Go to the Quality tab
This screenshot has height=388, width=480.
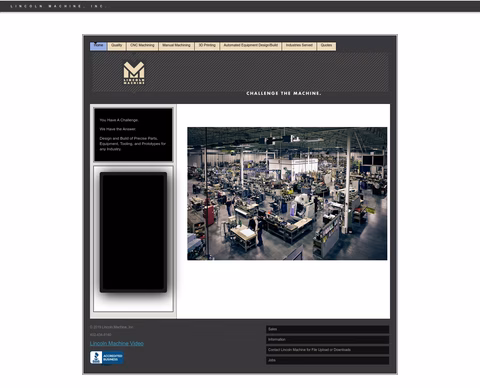[117, 46]
